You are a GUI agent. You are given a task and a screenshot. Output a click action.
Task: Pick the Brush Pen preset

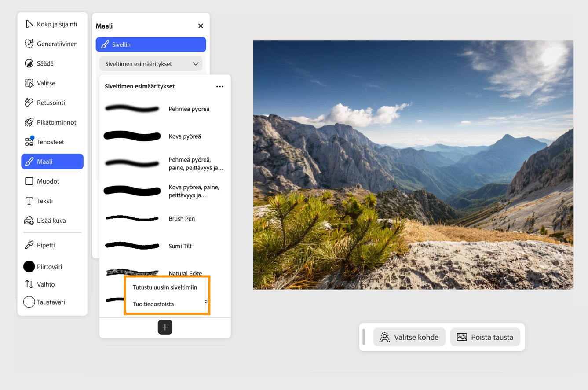pos(164,218)
